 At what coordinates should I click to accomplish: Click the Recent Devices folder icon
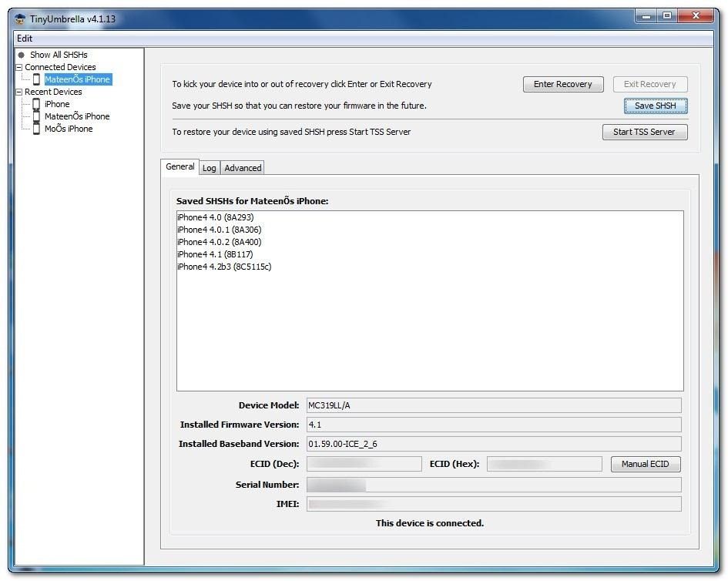tap(19, 92)
